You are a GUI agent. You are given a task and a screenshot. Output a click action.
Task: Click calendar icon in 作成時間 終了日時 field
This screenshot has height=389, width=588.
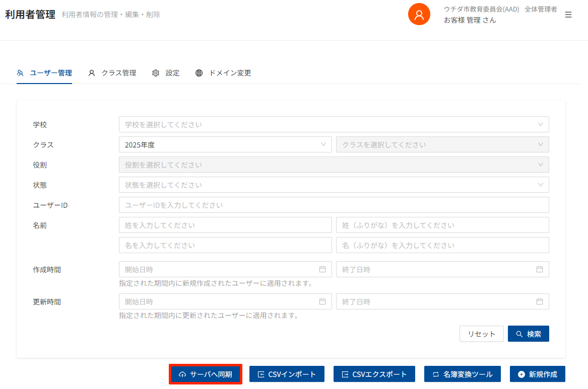pyautogui.click(x=540, y=269)
